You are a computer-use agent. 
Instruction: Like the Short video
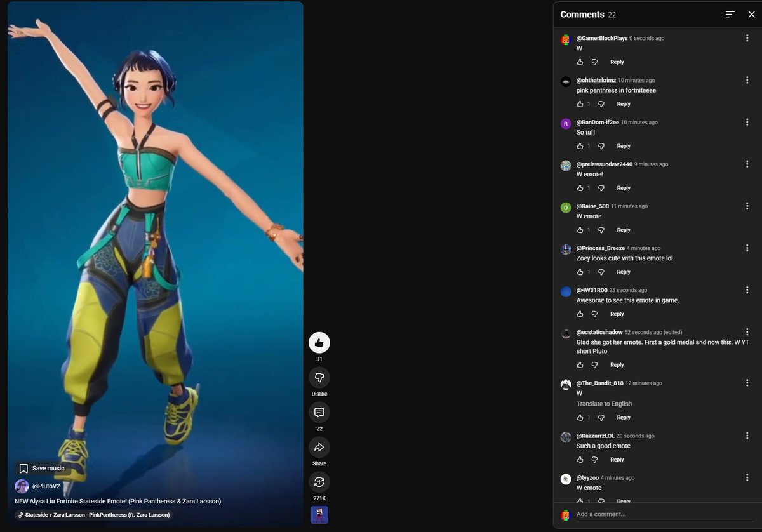point(319,343)
